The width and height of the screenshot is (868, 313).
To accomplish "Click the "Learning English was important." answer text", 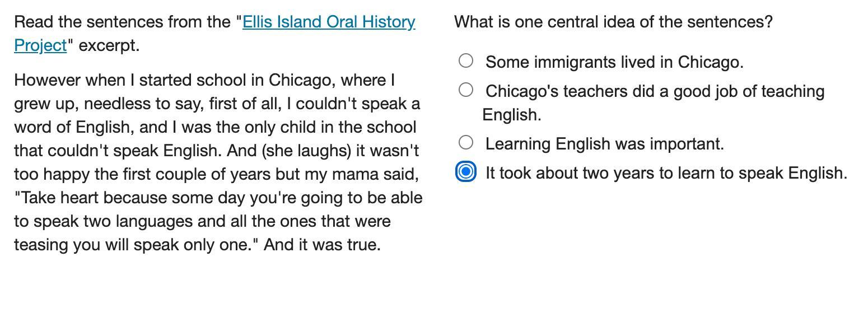I will (x=604, y=144).
